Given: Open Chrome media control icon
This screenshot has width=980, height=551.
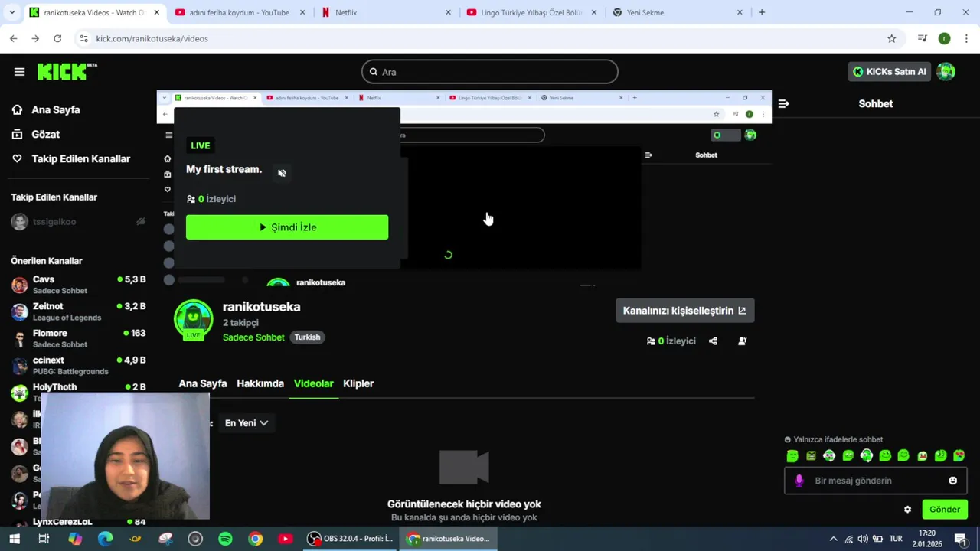Looking at the screenshot, I should 923,38.
